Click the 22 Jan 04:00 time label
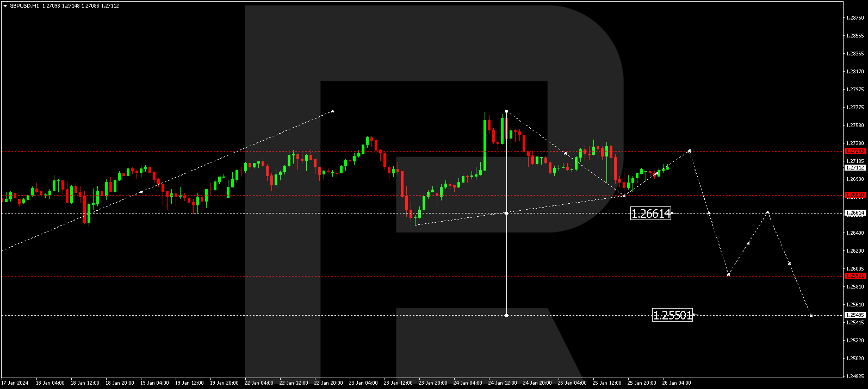The height and width of the screenshot is (389, 868). 259,383
